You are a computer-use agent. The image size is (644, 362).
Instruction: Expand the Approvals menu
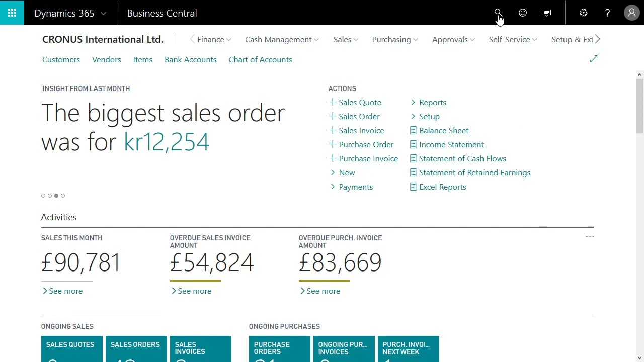(x=453, y=39)
